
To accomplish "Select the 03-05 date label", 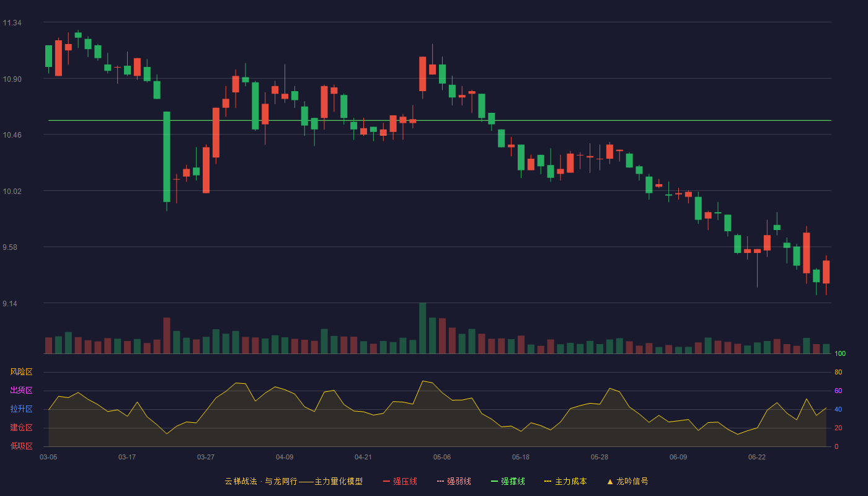I will click(48, 457).
